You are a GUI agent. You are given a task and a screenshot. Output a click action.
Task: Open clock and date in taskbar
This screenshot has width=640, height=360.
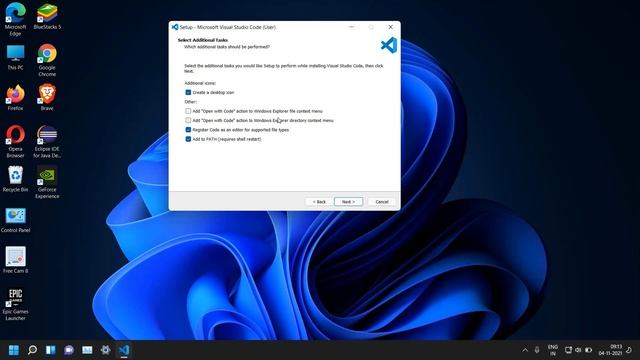tap(611, 350)
